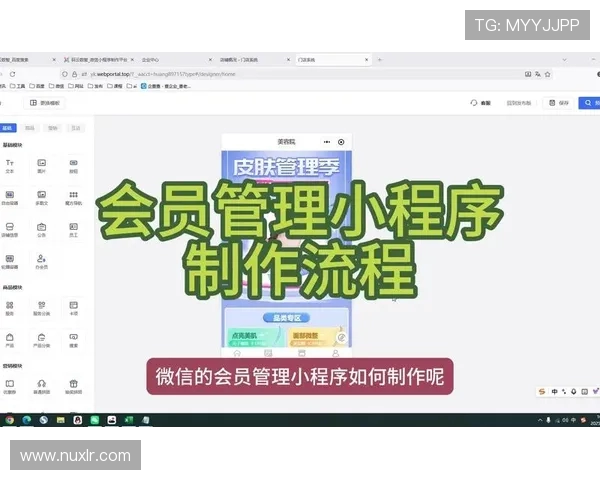Open the 课程 bookmarks folder
This screenshot has width=600, height=480.
tap(115, 86)
